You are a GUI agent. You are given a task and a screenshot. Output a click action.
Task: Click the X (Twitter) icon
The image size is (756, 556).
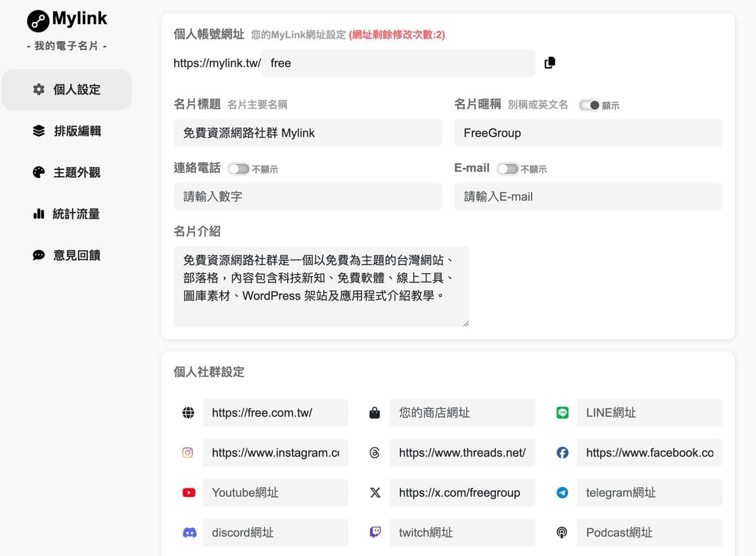(375, 492)
